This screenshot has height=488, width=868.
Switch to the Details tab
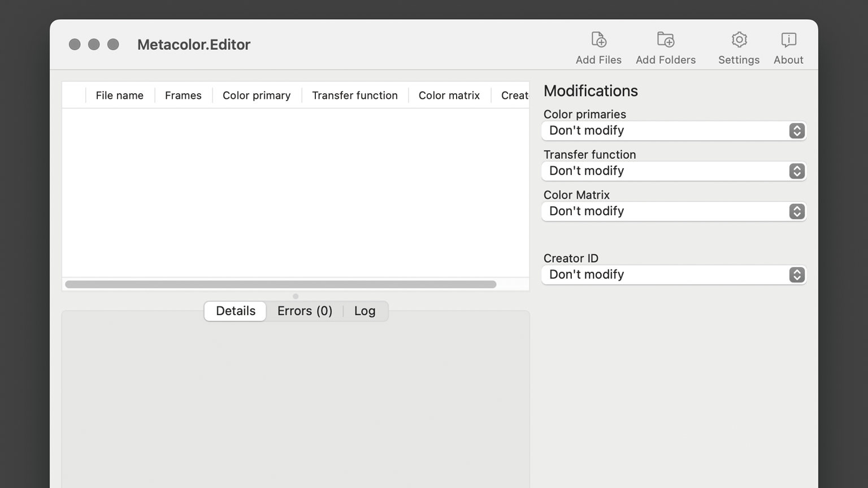click(x=236, y=311)
